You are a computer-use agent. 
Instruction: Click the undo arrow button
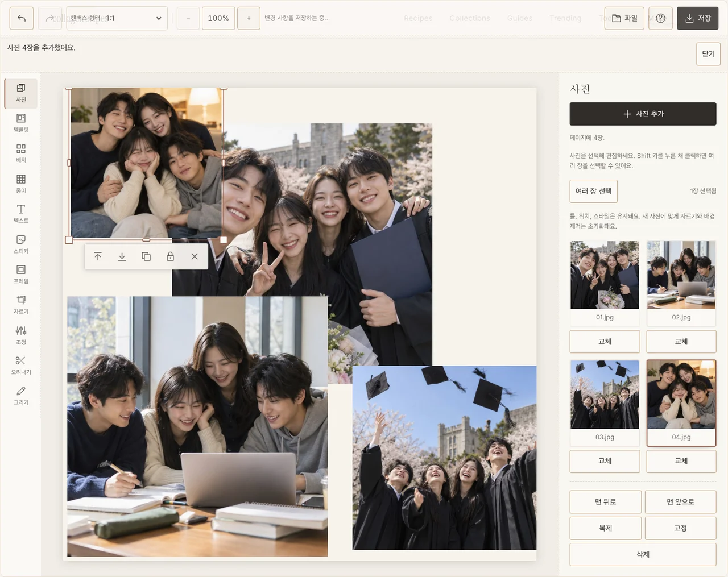(22, 18)
